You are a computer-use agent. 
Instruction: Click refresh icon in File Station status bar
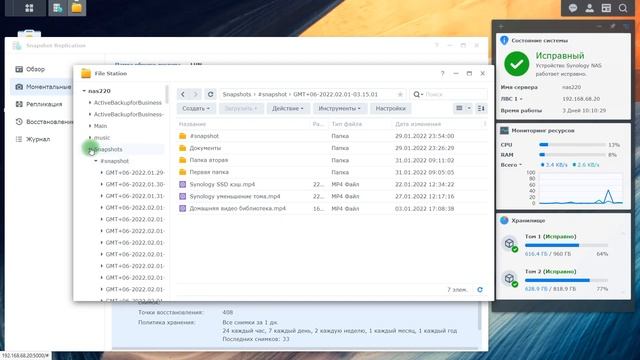(480, 289)
